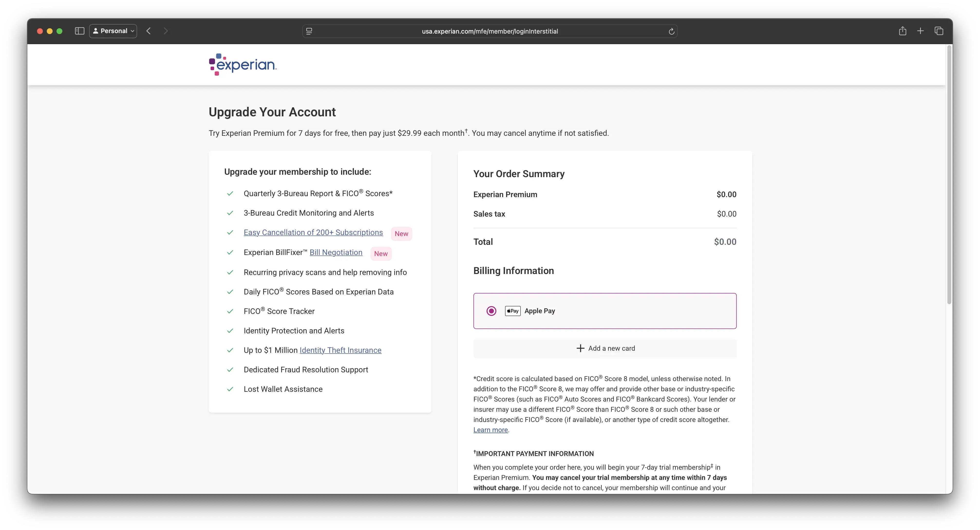
Task: Click the Billing Information heading
Action: click(x=514, y=271)
